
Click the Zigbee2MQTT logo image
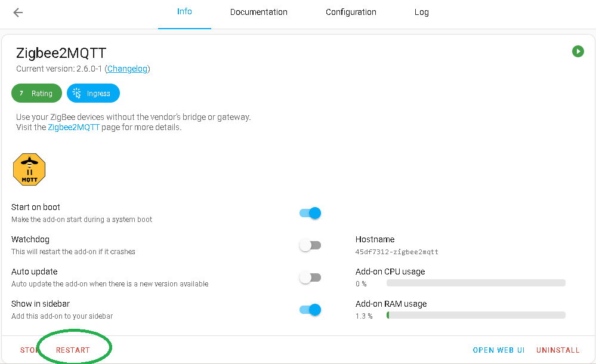[29, 169]
